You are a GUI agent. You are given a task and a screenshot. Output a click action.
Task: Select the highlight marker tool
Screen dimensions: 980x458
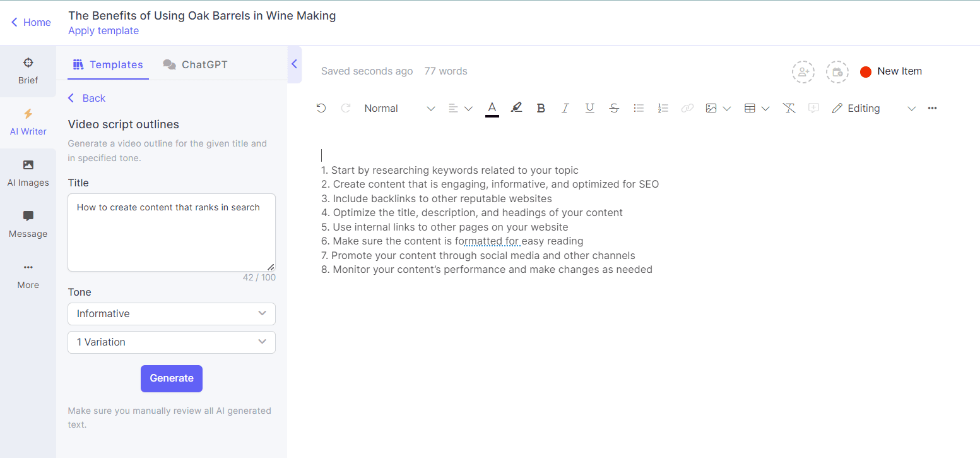point(516,108)
